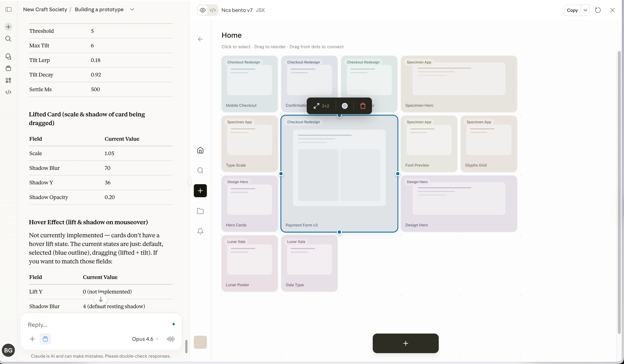Select the Specimen Hero card
Screen dimensions: 624x364
pos(459,84)
